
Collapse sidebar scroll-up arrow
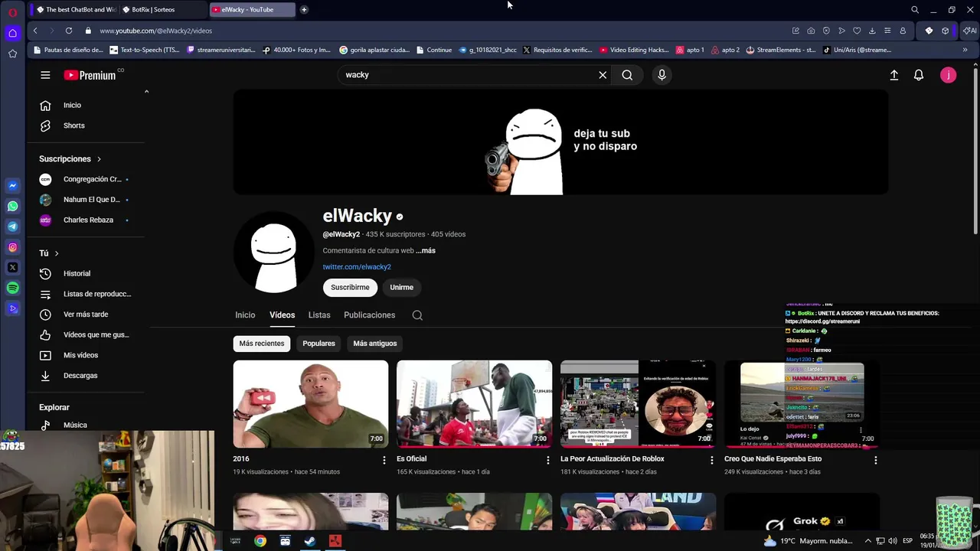146,92
